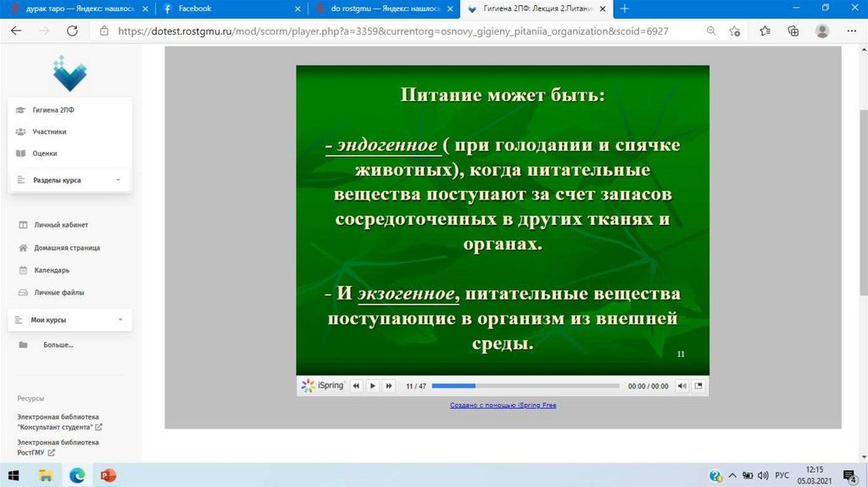
Task: Switch to do rostgmu Яндекс tab
Action: (x=383, y=8)
